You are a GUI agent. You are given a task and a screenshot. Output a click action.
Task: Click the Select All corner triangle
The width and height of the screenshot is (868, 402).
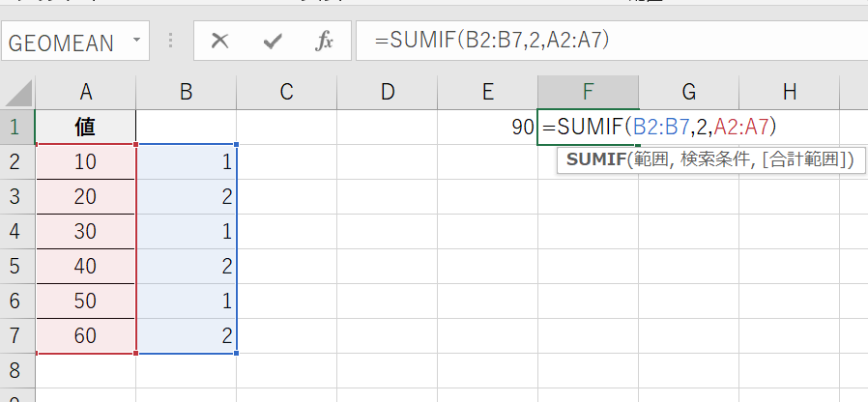tap(18, 93)
